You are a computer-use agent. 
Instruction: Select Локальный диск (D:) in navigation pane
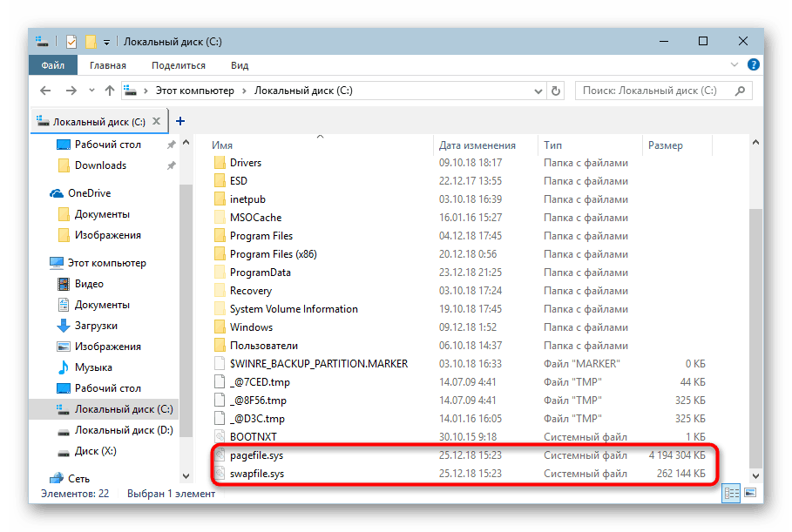click(123, 430)
